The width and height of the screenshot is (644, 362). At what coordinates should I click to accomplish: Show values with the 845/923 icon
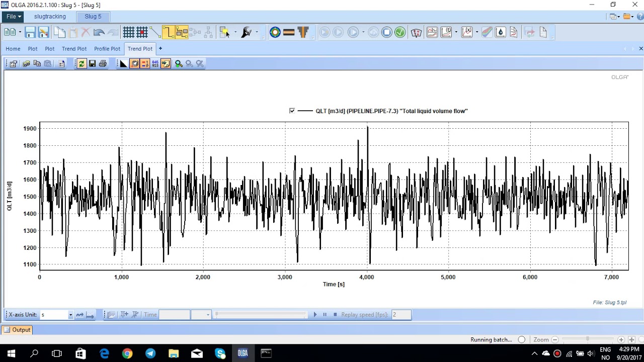point(155,63)
